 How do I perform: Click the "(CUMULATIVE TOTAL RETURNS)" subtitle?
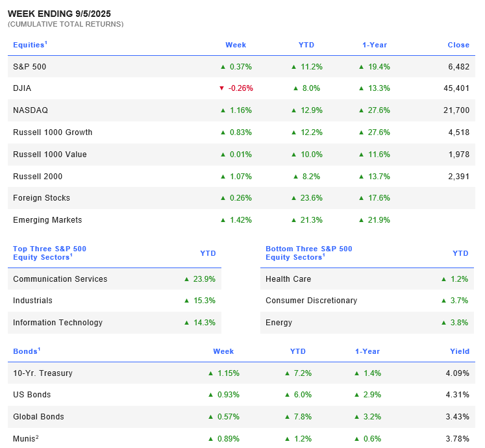[66, 24]
